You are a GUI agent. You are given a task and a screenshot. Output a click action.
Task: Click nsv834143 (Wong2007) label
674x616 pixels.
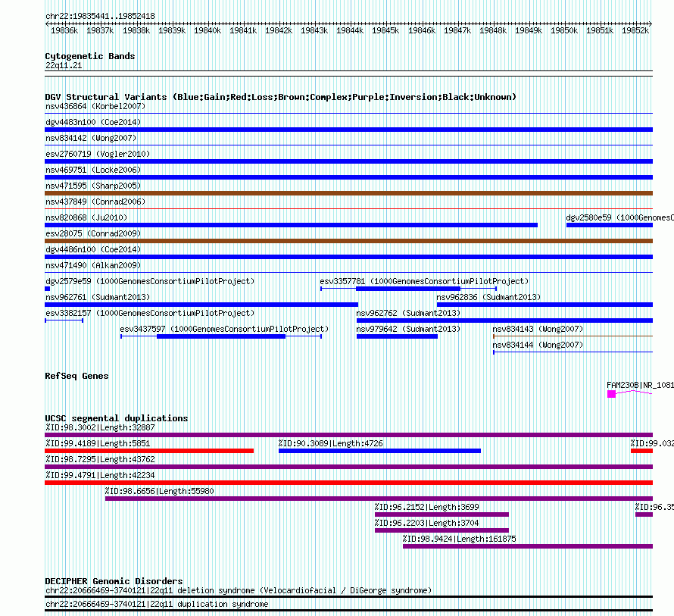(538, 329)
